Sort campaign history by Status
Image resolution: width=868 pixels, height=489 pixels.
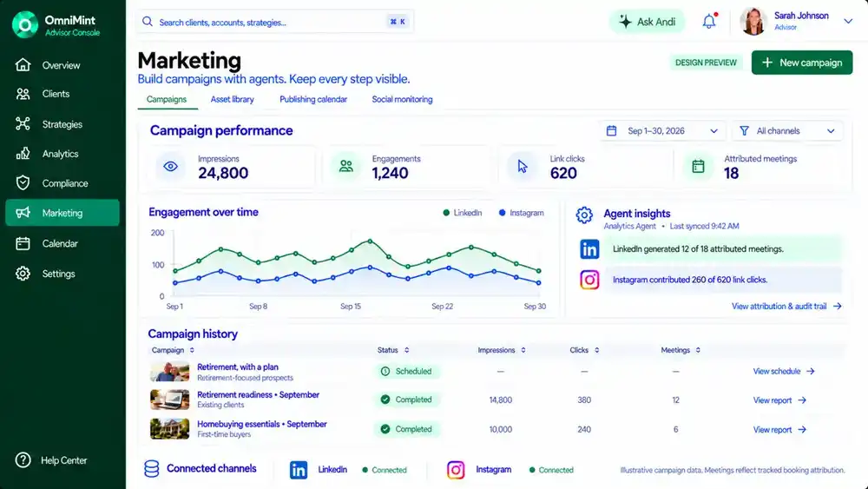393,350
